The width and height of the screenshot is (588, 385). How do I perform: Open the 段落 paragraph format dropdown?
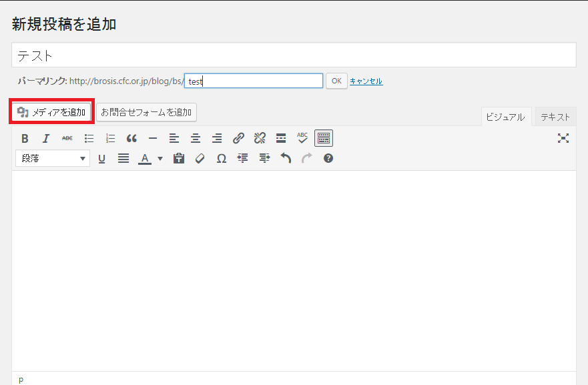click(x=52, y=159)
